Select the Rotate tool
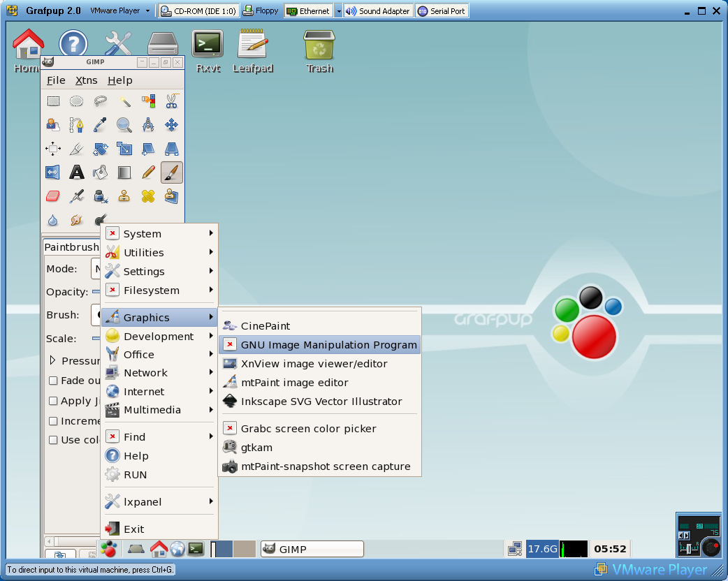The image size is (728, 581). click(101, 149)
